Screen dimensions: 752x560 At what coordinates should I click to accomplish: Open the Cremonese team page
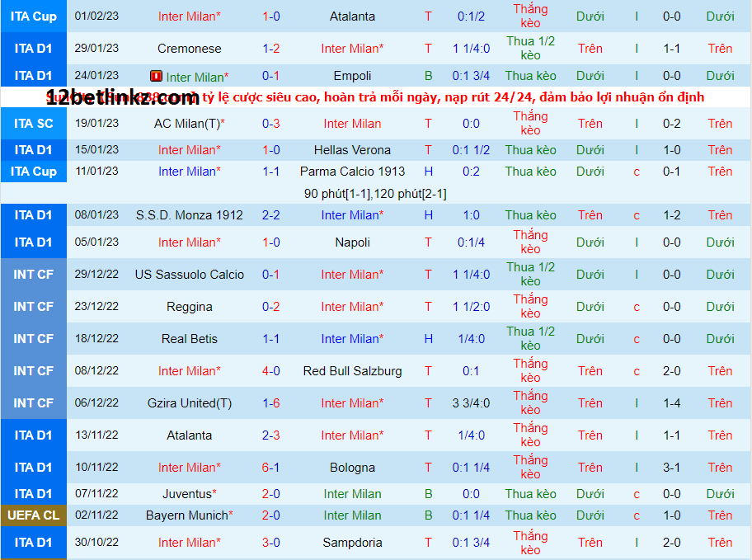click(x=189, y=49)
